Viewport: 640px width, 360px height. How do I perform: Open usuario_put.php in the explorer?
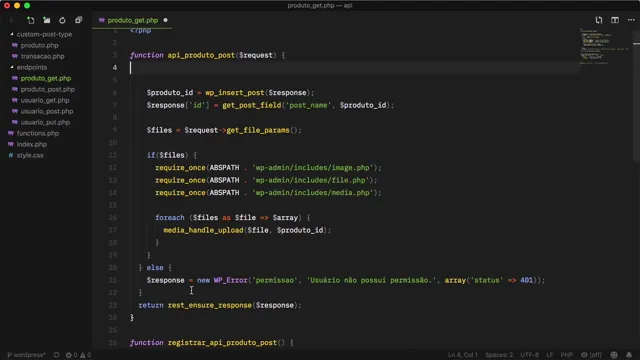click(45, 122)
